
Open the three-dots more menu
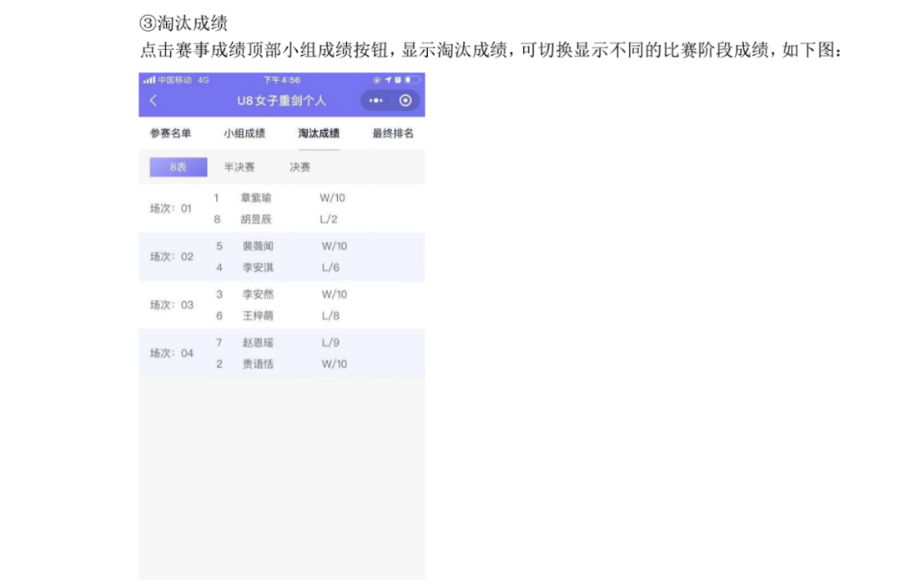(375, 100)
